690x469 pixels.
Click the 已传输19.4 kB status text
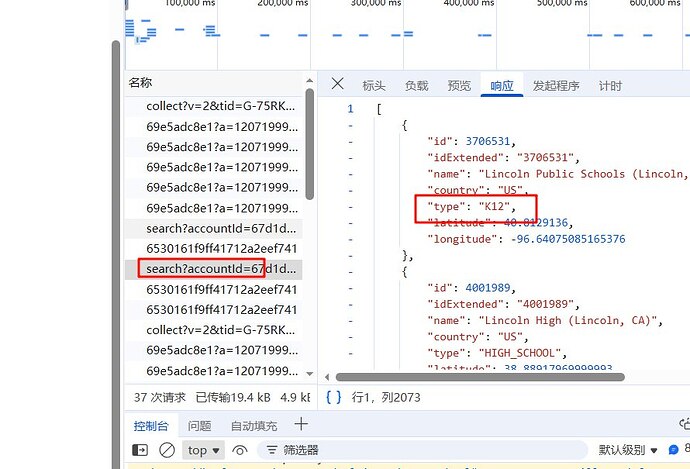[x=233, y=398]
